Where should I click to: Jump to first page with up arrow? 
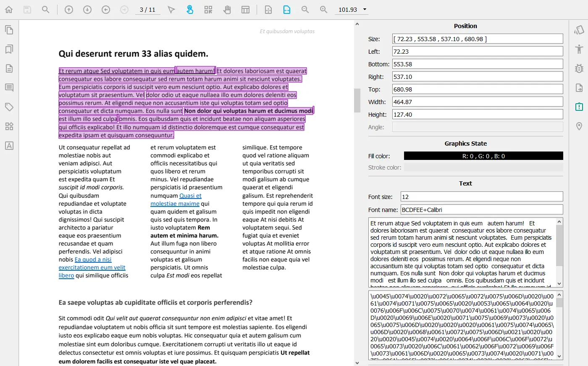coord(69,10)
